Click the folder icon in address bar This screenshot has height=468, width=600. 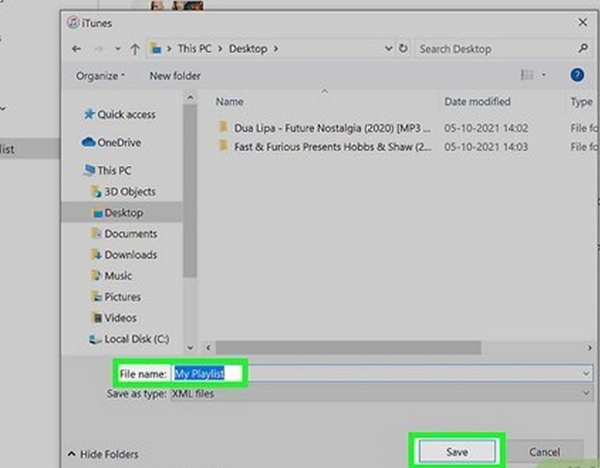[156, 49]
